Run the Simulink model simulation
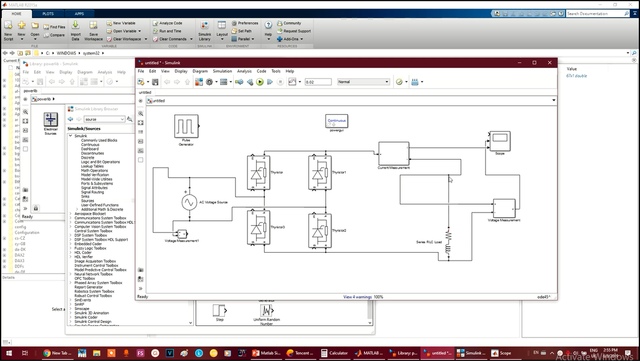This screenshot has height=361, width=640. tap(260, 82)
